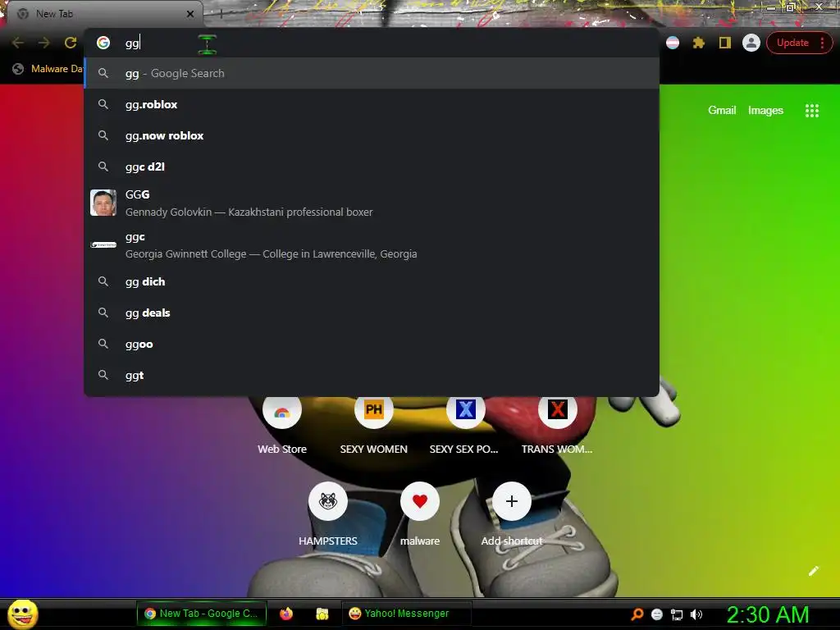840x630 pixels.
Task: Open the shortcut with PH icon
Action: [374, 424]
